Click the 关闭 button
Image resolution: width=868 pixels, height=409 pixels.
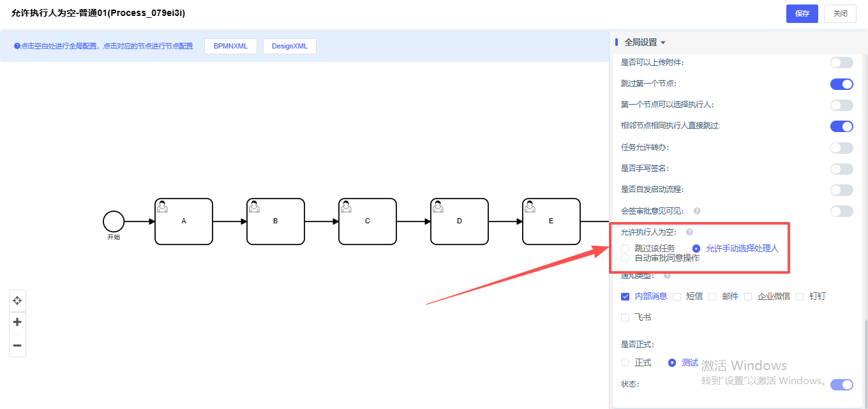(x=840, y=13)
